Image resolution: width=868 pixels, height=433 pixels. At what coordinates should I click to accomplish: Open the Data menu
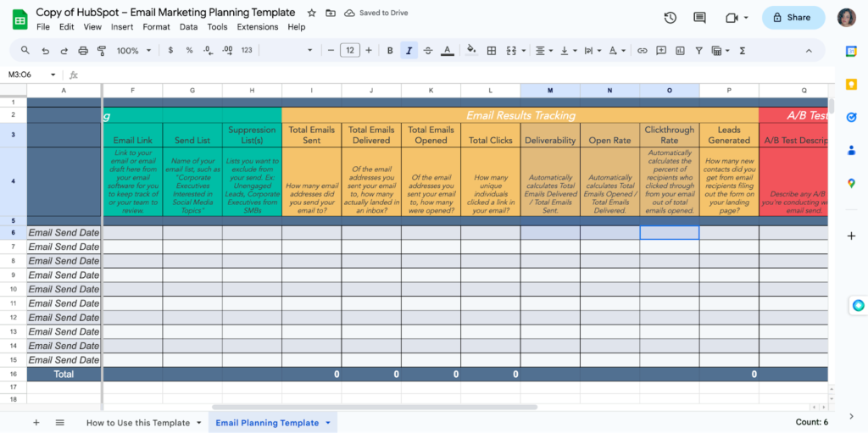[188, 26]
